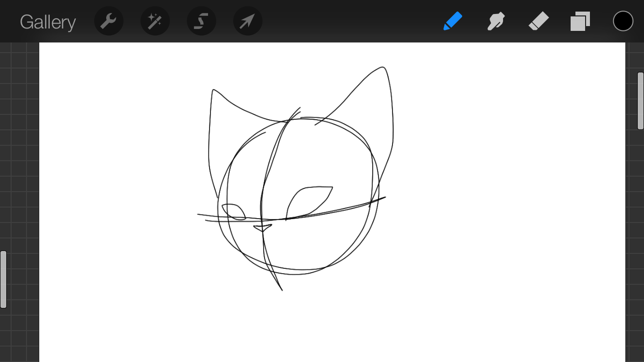
Task: Return to the Gallery
Action: coord(48,22)
